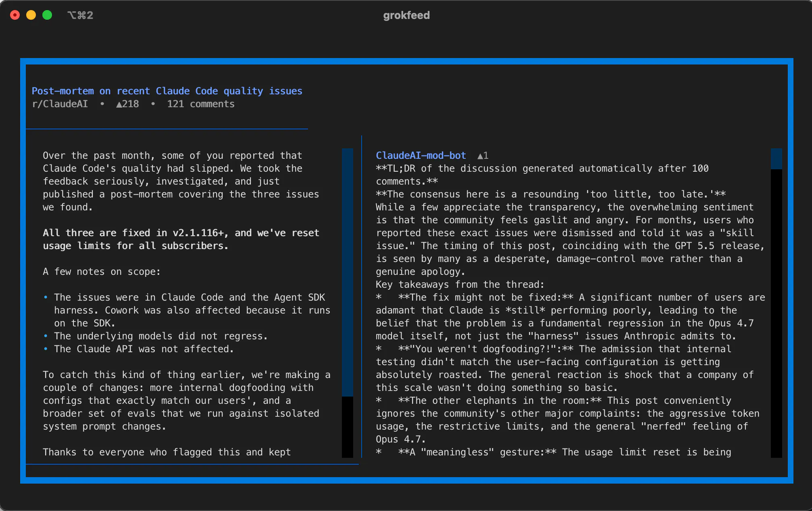Click the commenter name ClaudeAI-mod-bot
Viewport: 812px width, 511px height.
[x=421, y=156]
